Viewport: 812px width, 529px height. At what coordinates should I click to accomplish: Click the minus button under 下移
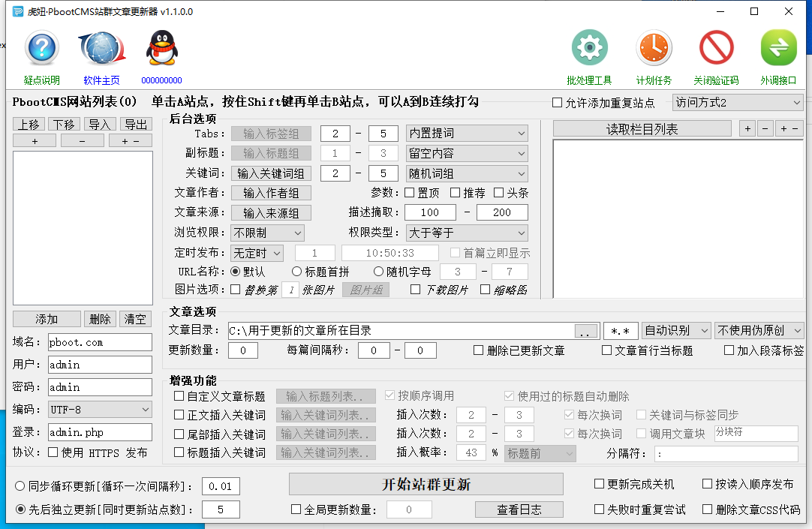coord(83,141)
